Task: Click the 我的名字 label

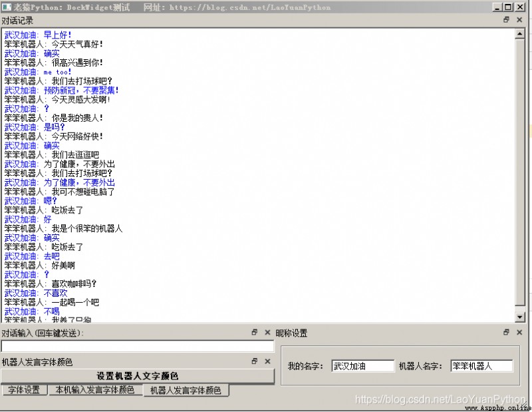Action: click(305, 366)
